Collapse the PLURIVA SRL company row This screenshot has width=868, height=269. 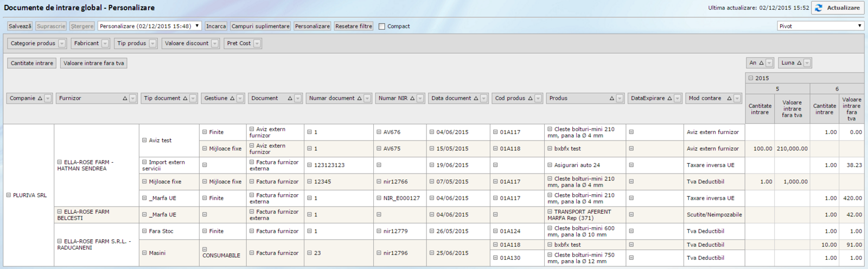coord(9,195)
